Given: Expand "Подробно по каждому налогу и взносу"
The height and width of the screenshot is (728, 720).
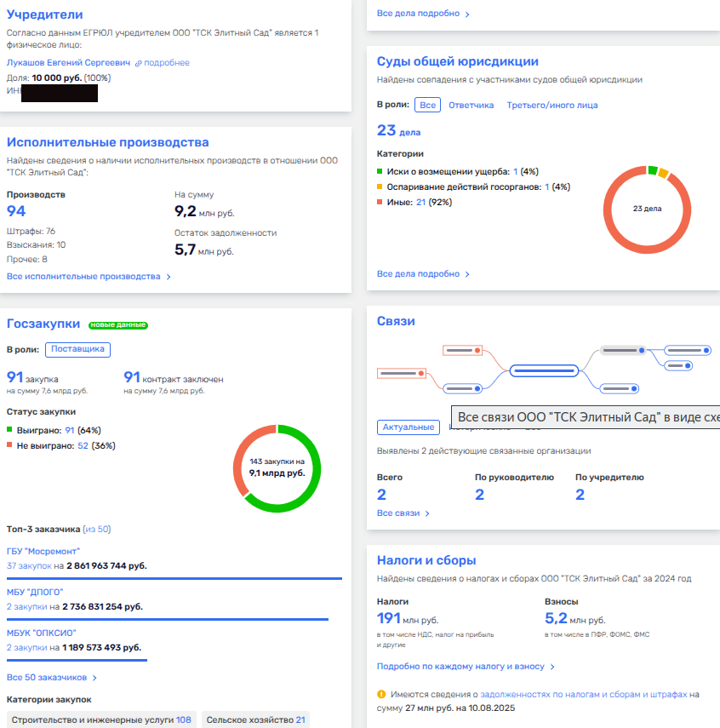Looking at the screenshot, I should click(x=466, y=667).
